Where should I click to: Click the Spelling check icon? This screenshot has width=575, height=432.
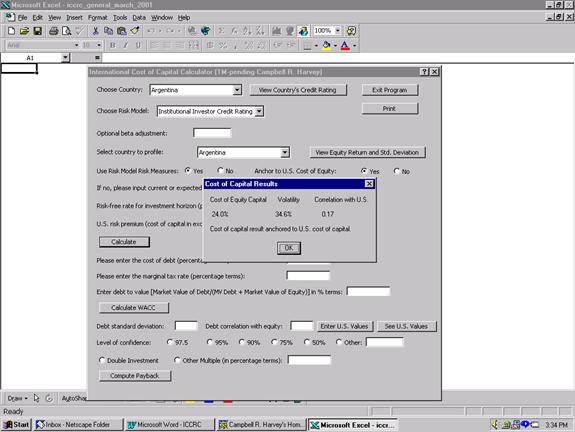(80, 31)
